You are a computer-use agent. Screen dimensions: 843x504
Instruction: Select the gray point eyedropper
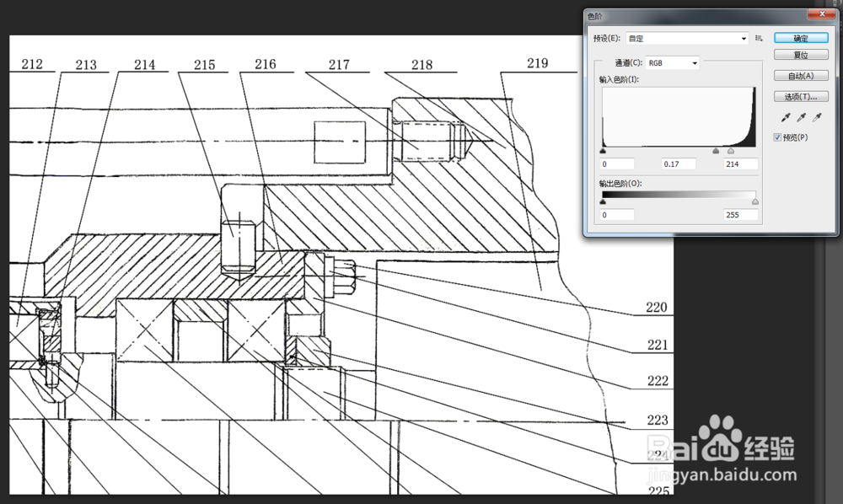[801, 117]
